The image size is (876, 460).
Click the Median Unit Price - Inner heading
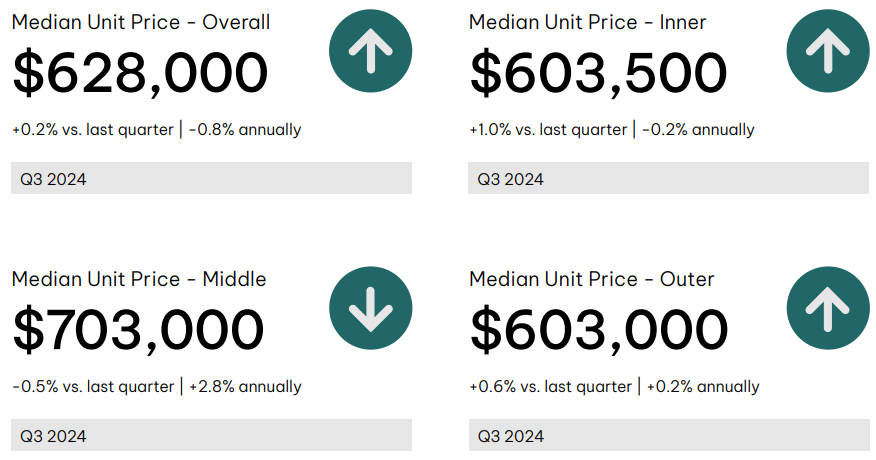click(588, 22)
